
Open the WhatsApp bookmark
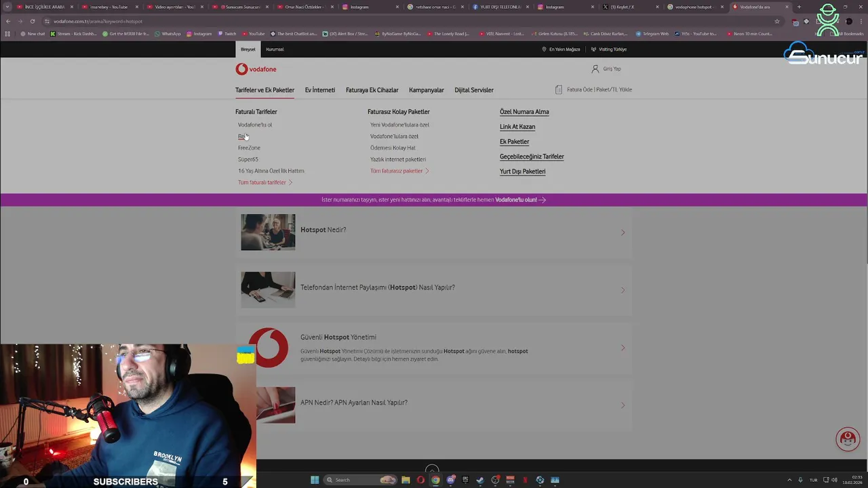[167, 33]
